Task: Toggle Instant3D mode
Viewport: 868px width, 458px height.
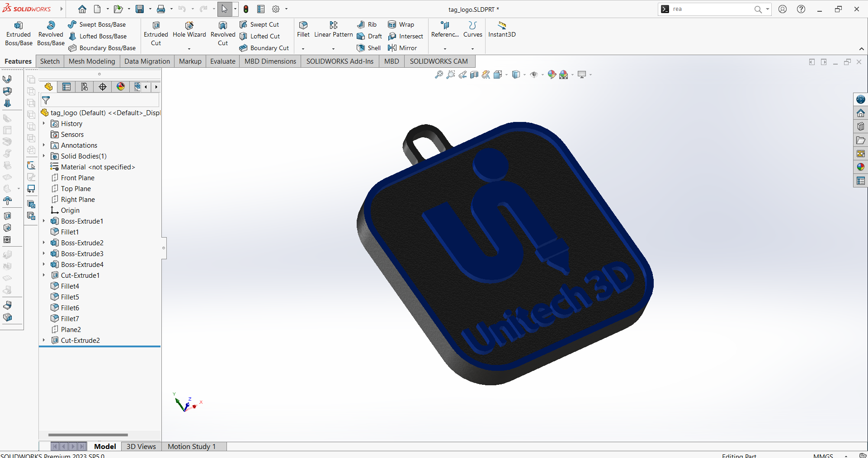Action: point(502,30)
